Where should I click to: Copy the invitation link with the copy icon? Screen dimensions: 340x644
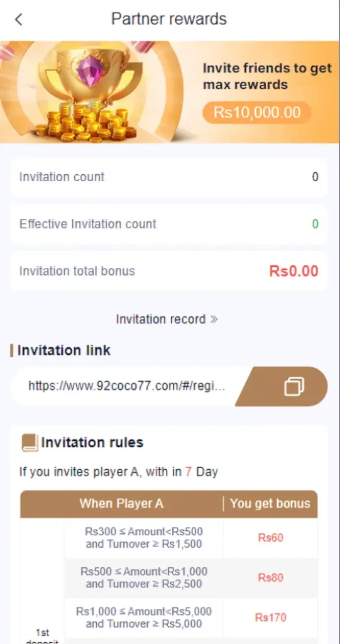(x=294, y=387)
